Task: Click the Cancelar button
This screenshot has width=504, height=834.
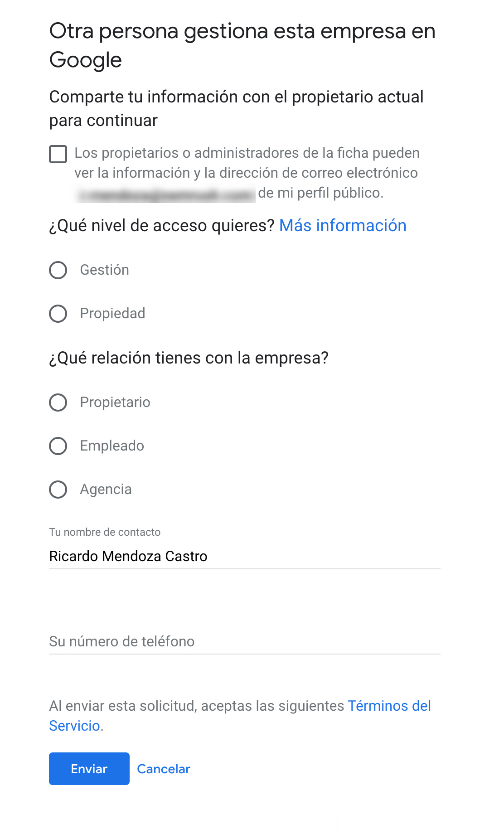Action: coord(164,769)
